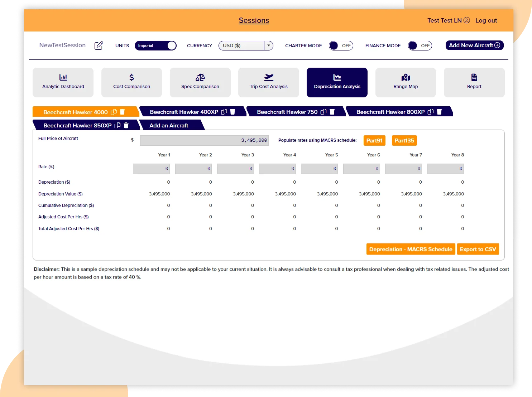Click the Adjusted Cost Per Hrs ($) label
The image size is (532, 397).
tap(63, 217)
